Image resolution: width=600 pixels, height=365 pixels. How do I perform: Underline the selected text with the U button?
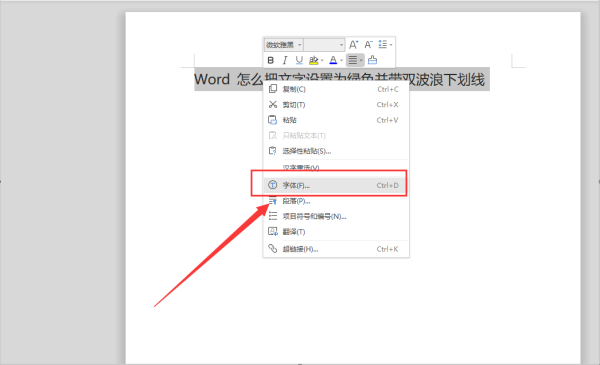[x=299, y=60]
